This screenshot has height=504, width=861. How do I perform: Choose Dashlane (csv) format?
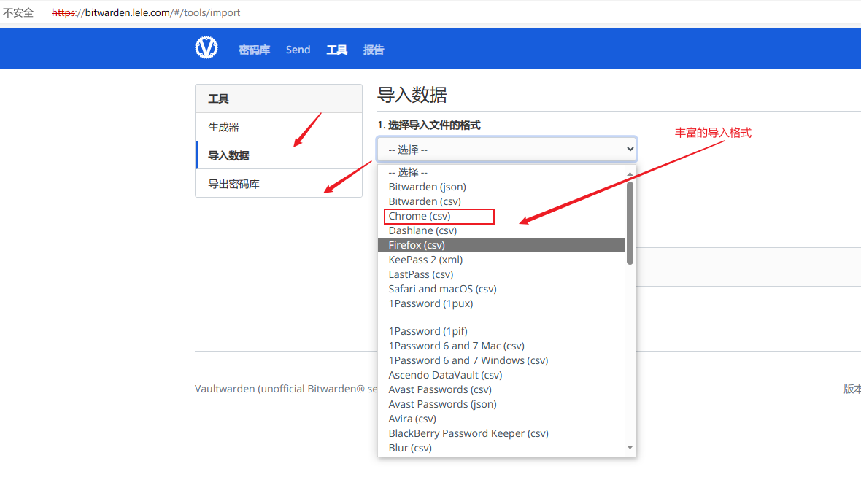pyautogui.click(x=501, y=230)
